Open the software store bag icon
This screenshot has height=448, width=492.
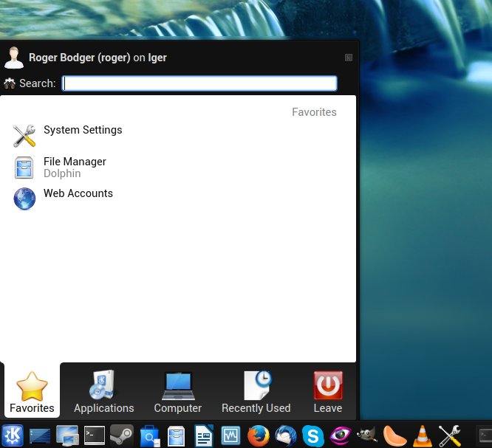coord(150,435)
